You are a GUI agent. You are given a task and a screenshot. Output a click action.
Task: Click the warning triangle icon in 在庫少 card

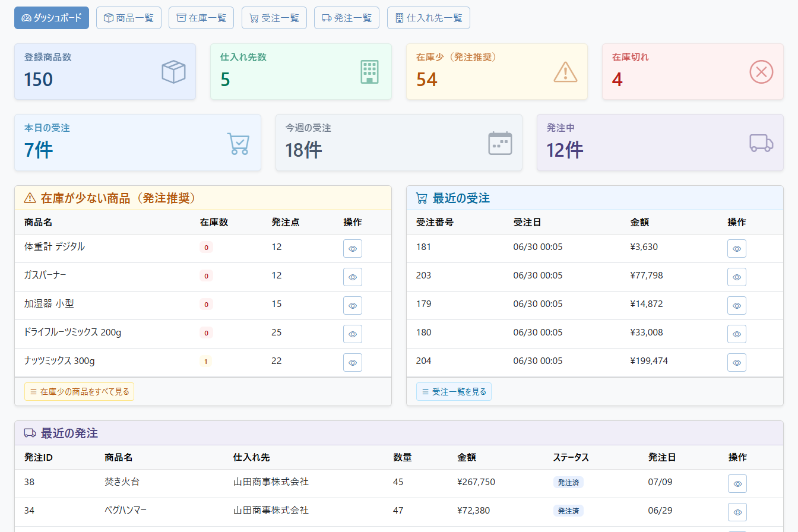(565, 72)
